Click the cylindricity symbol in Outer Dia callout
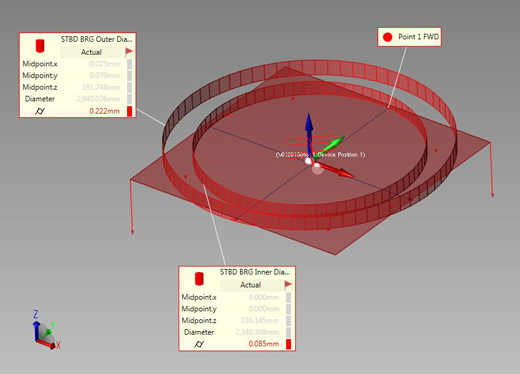Viewport: 520px width, 374px height. [40, 111]
